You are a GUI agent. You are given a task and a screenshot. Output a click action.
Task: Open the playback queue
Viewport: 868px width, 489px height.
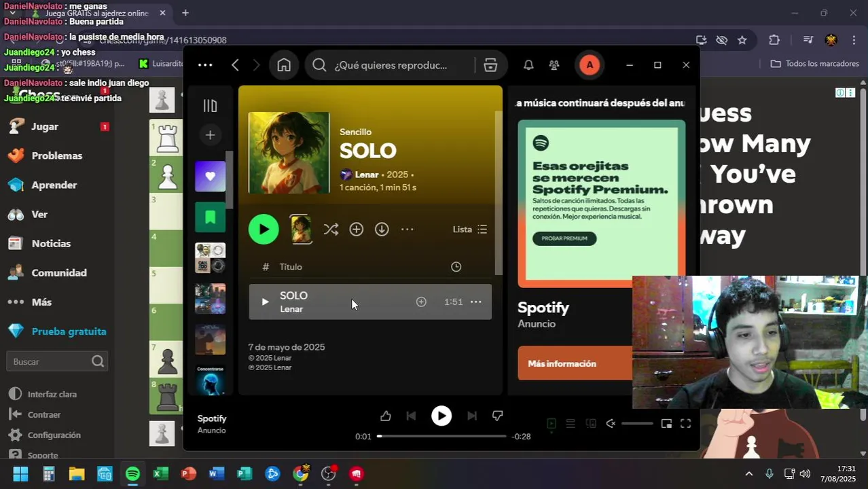click(x=571, y=424)
